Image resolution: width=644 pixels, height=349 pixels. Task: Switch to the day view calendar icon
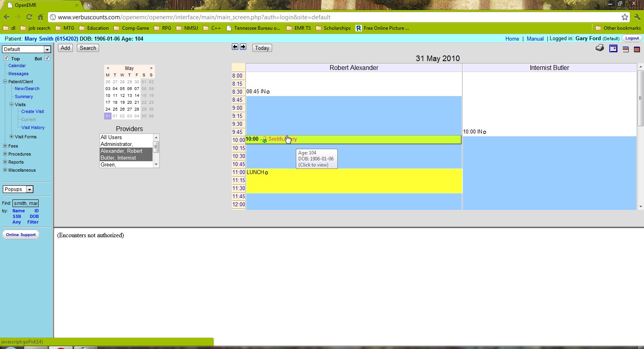[613, 49]
